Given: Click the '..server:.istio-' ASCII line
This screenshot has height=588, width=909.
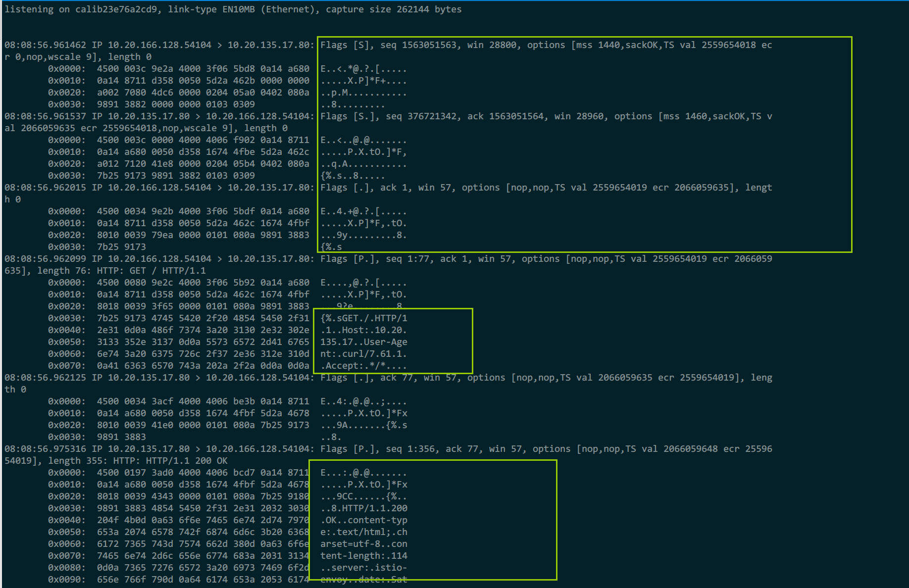Looking at the screenshot, I should [363, 568].
